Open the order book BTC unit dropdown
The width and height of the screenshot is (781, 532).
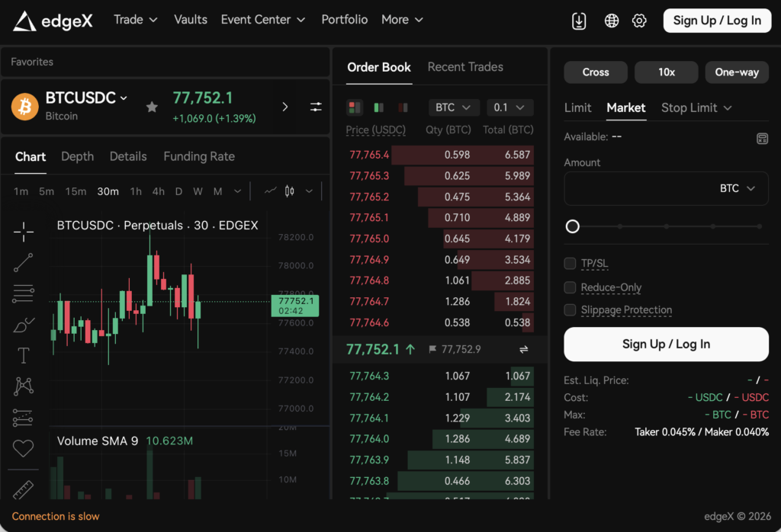[x=453, y=107]
